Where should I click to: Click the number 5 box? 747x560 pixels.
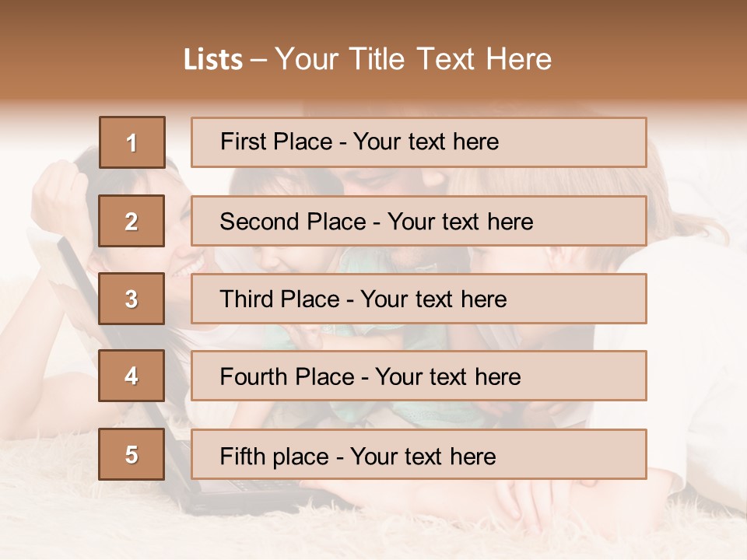pyautogui.click(x=132, y=454)
